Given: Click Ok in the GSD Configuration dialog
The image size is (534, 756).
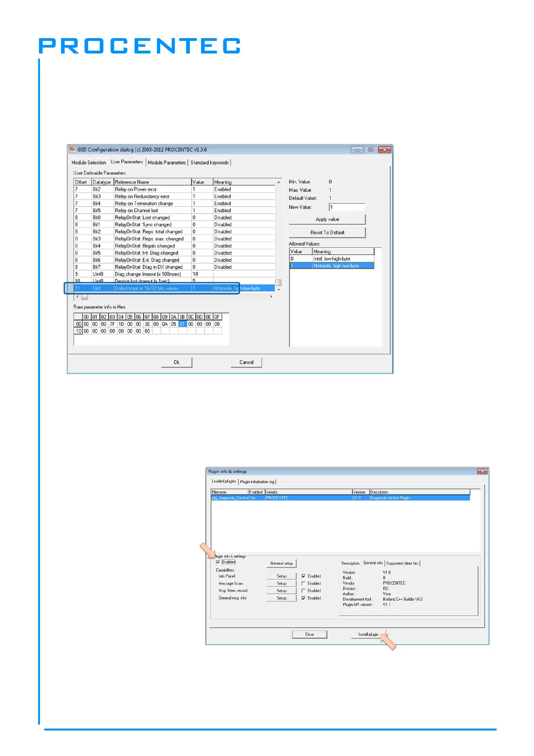Looking at the screenshot, I should (176, 362).
